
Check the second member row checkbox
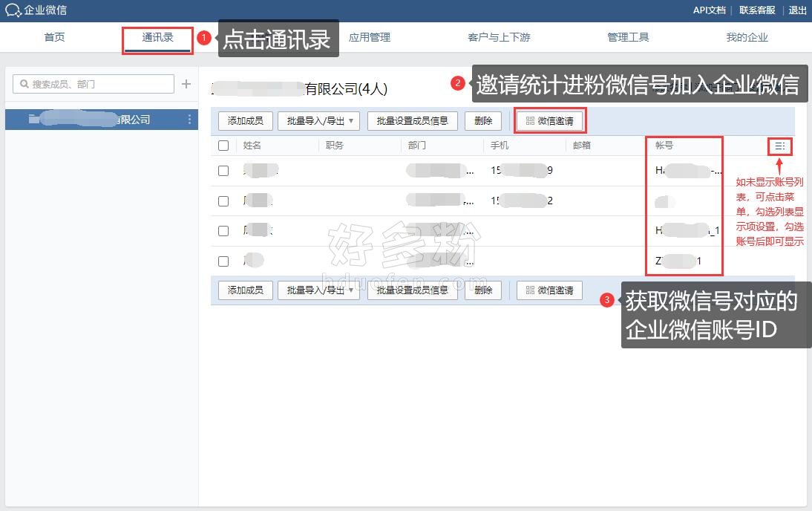pyautogui.click(x=223, y=201)
